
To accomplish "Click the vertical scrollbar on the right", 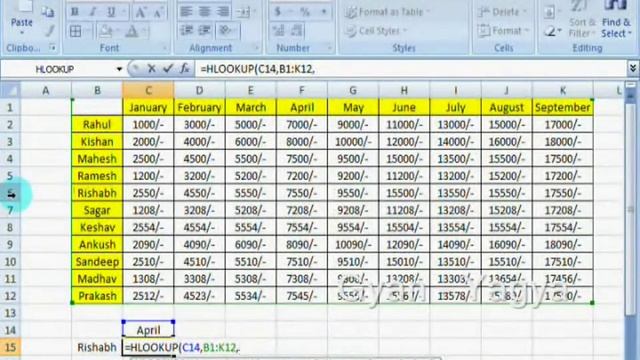I will pos(631,209).
